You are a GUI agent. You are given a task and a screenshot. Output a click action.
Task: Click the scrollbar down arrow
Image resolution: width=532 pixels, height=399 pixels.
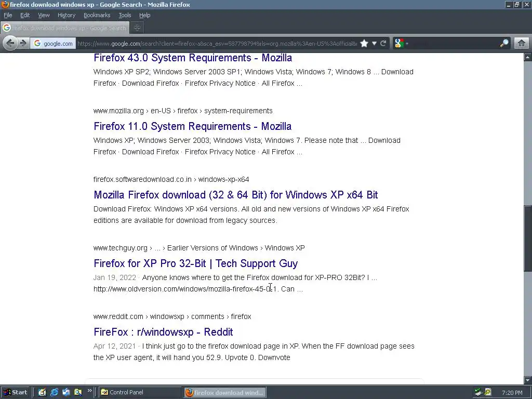pyautogui.click(x=528, y=380)
